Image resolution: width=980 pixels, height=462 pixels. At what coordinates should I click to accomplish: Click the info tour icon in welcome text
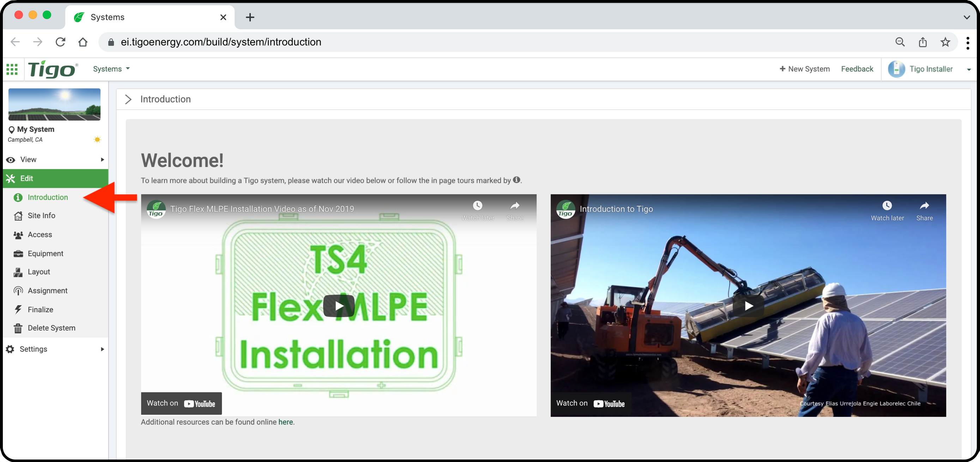(516, 180)
